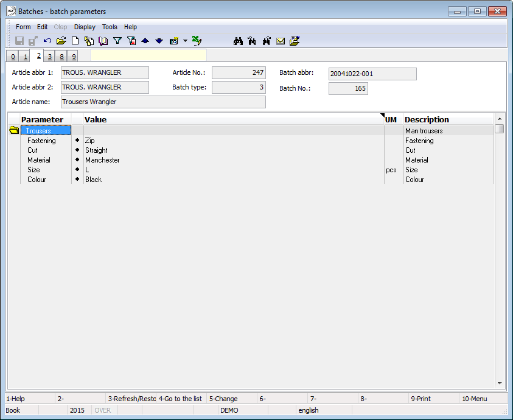Click the Article No. field showing 247
The height and width of the screenshot is (420, 513).
click(239, 72)
